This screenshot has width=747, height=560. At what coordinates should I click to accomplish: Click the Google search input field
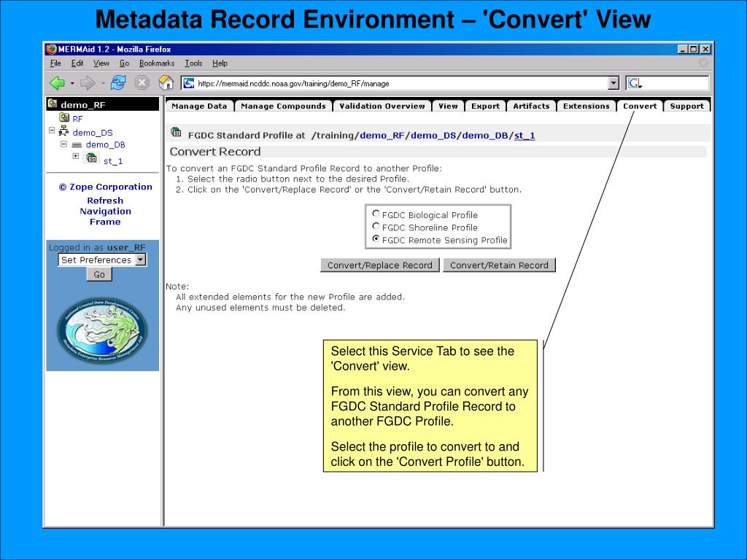[x=674, y=83]
